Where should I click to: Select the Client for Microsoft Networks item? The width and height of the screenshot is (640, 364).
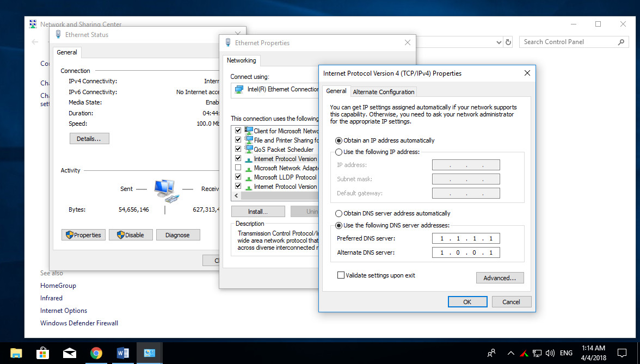pos(286,131)
